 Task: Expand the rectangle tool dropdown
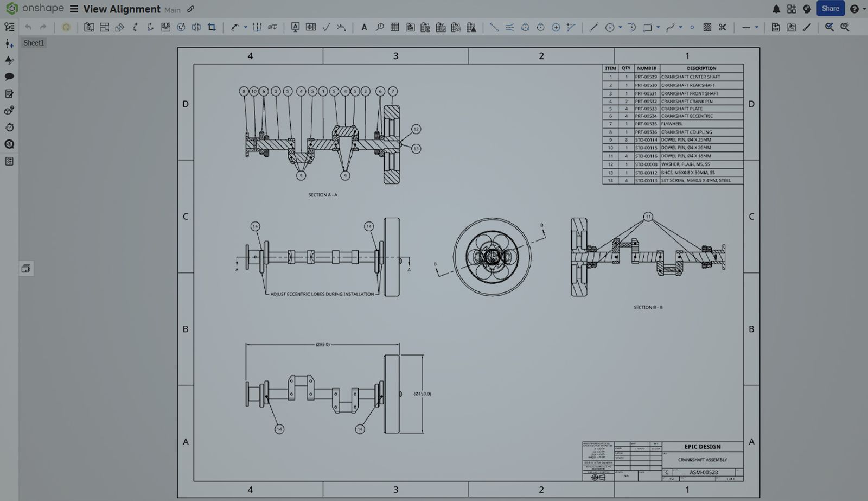[x=658, y=27]
